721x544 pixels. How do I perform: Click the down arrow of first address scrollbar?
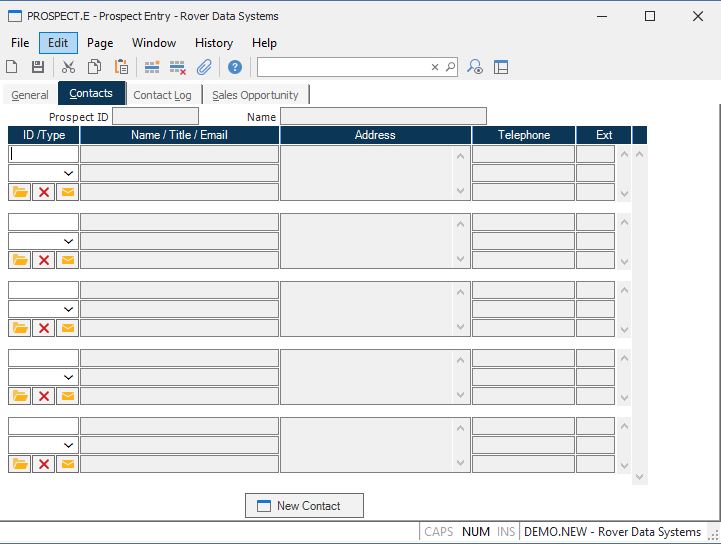(461, 191)
